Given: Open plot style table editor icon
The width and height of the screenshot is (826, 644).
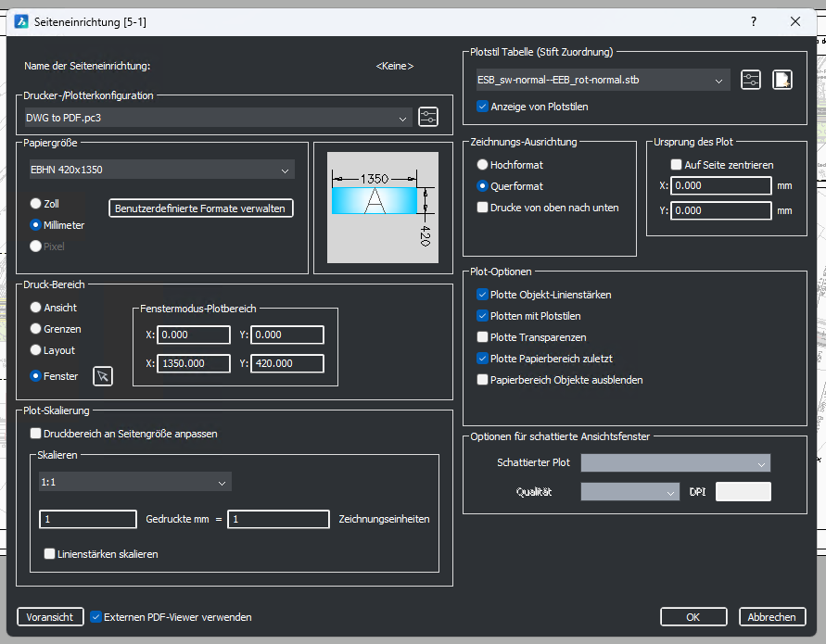Looking at the screenshot, I should click(751, 80).
